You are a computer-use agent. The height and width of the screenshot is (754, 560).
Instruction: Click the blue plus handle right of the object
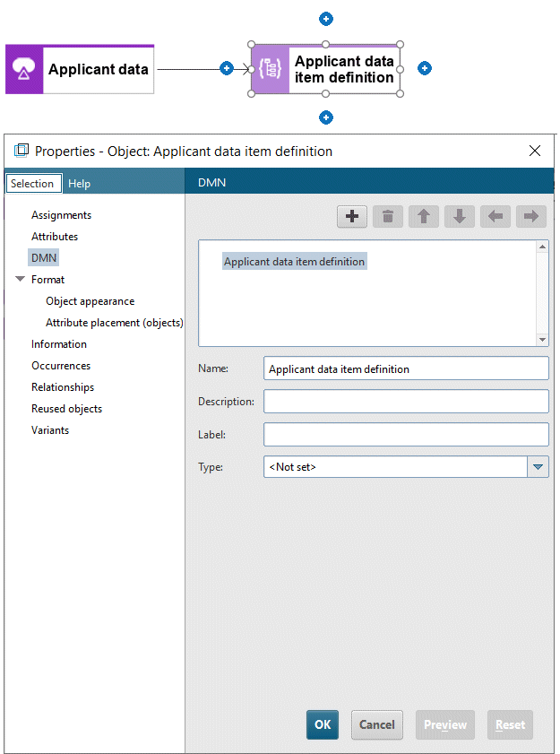point(425,68)
